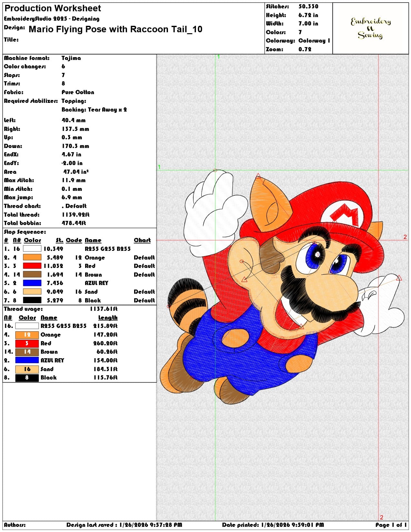
Task: Click the EndY value -2.00 in
Action: 72,163
